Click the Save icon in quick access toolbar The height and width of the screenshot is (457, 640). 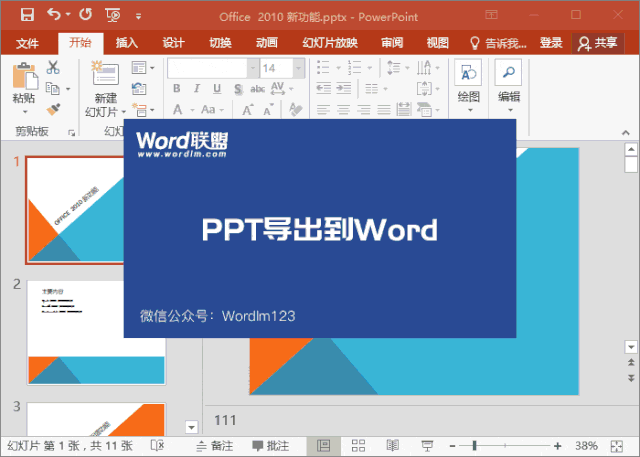(x=27, y=15)
